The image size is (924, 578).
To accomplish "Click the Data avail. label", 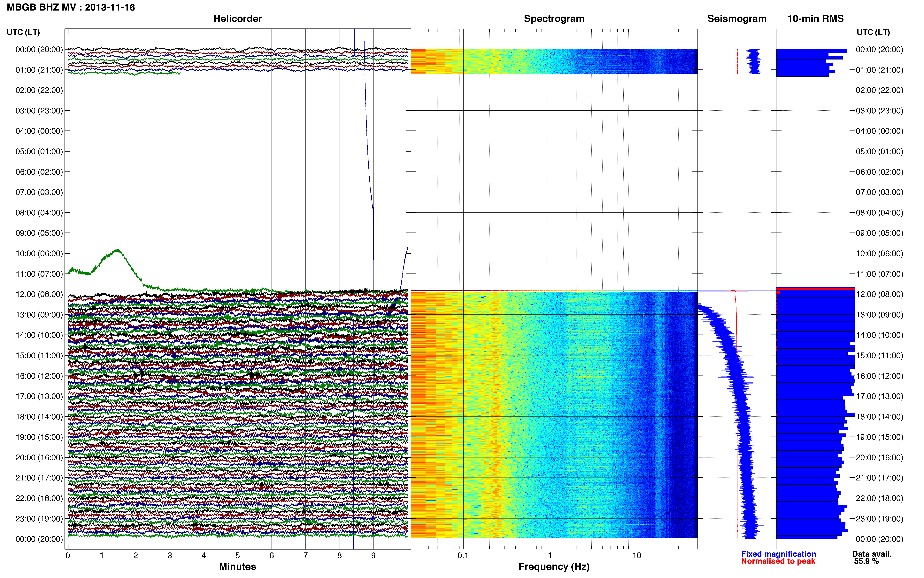I will (872, 554).
